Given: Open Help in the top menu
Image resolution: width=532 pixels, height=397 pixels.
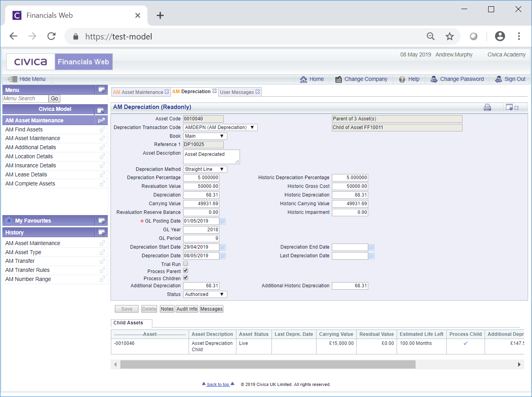Looking at the screenshot, I should (x=409, y=79).
